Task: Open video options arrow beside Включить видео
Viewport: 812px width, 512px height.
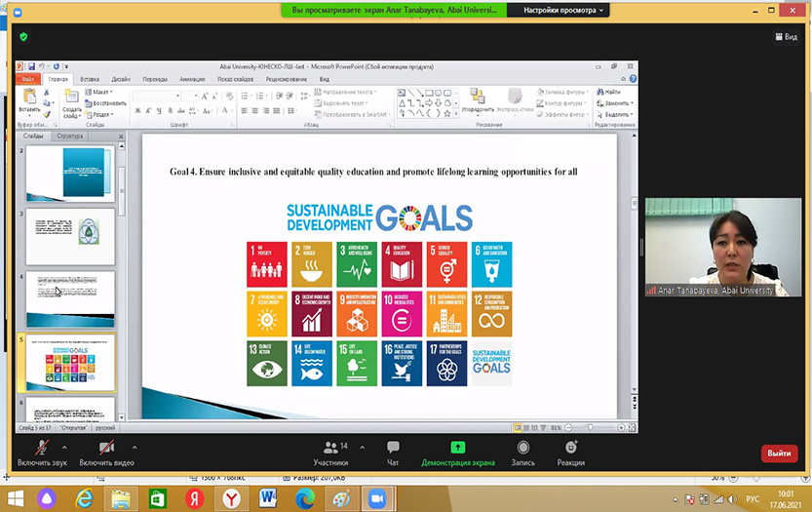Action: (x=135, y=448)
